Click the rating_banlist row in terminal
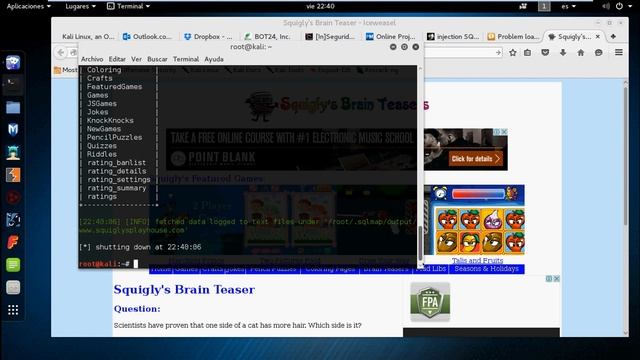Image resolution: width=640 pixels, height=360 pixels. point(116,163)
